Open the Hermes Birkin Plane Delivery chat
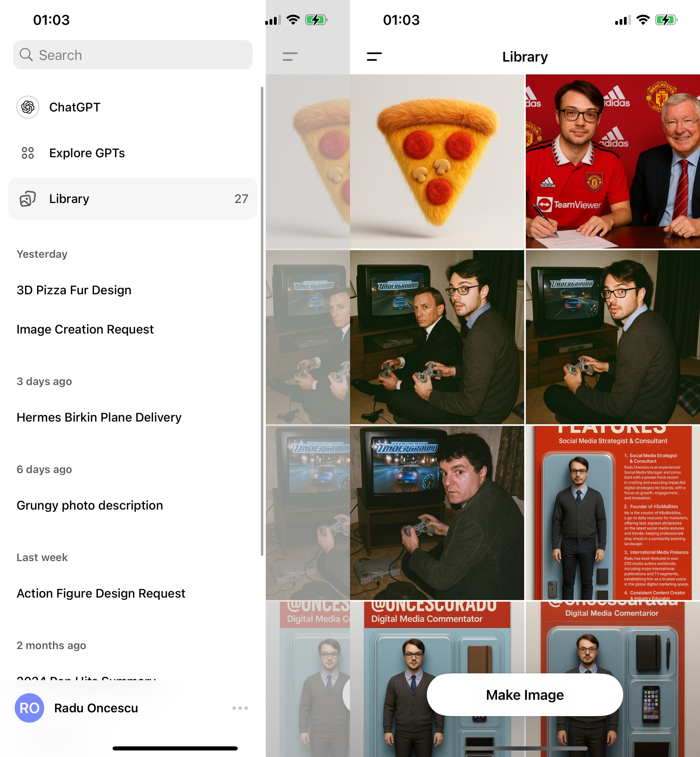Screen dimensions: 700x757 (x=99, y=417)
